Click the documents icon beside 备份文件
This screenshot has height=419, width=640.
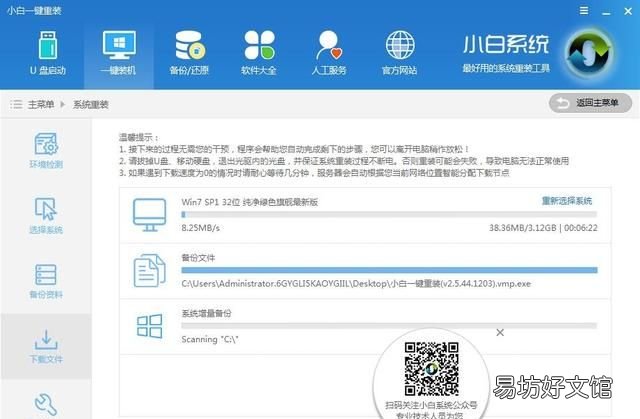coord(149,270)
